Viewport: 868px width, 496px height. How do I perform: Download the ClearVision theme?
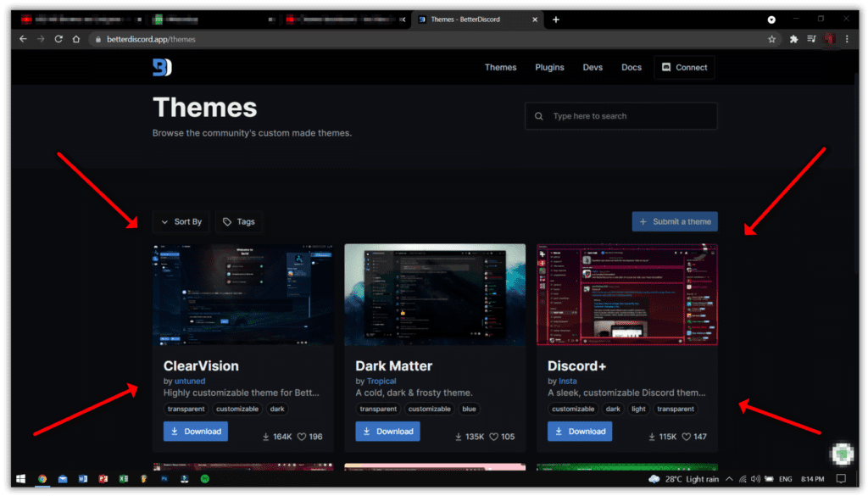pyautogui.click(x=196, y=432)
